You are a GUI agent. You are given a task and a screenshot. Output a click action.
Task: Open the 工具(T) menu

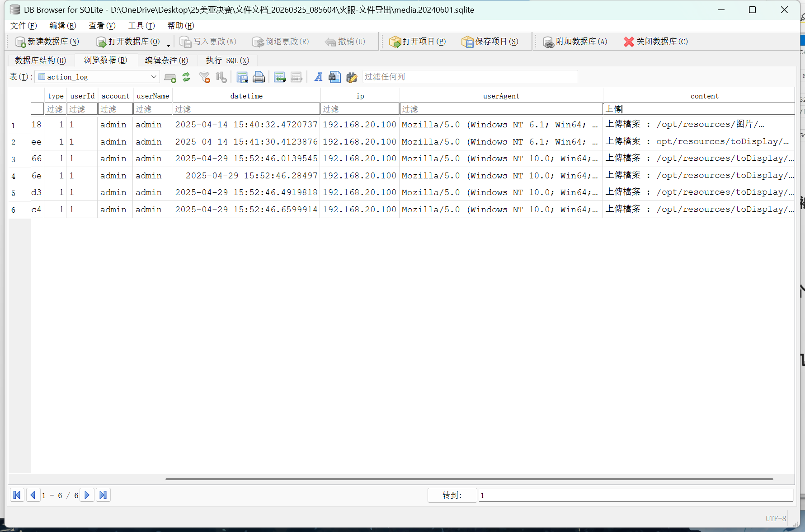(141, 26)
